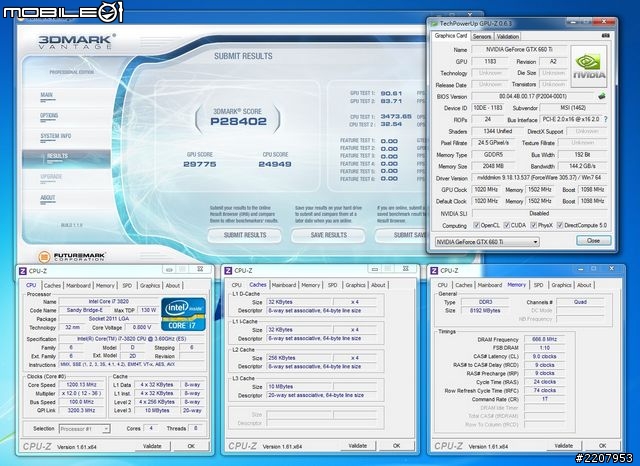This screenshot has height=466, width=640.
Task: Switch to the Sensors tab in GPU-Z
Action: 482,36
